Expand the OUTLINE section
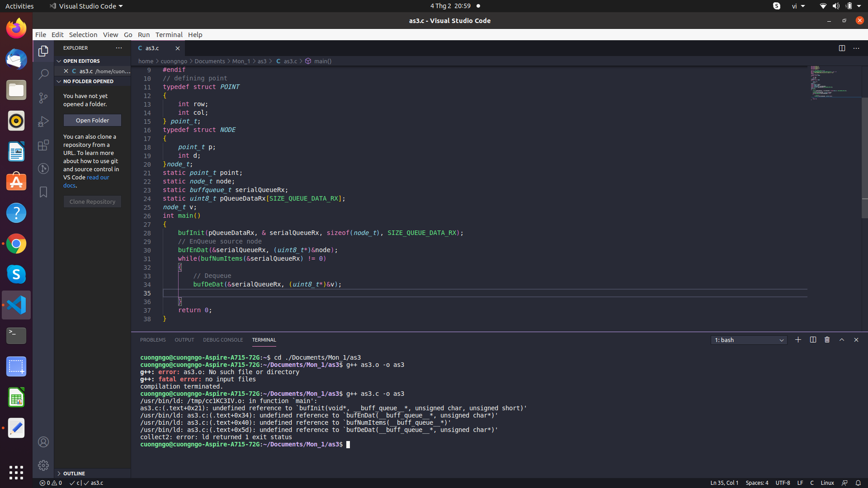This screenshot has height=488, width=868. pos(74,473)
